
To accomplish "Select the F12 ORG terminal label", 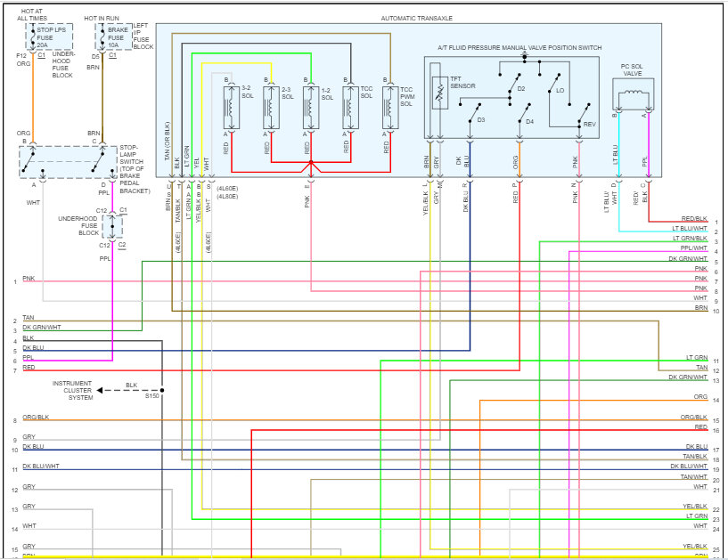I will coord(23,60).
